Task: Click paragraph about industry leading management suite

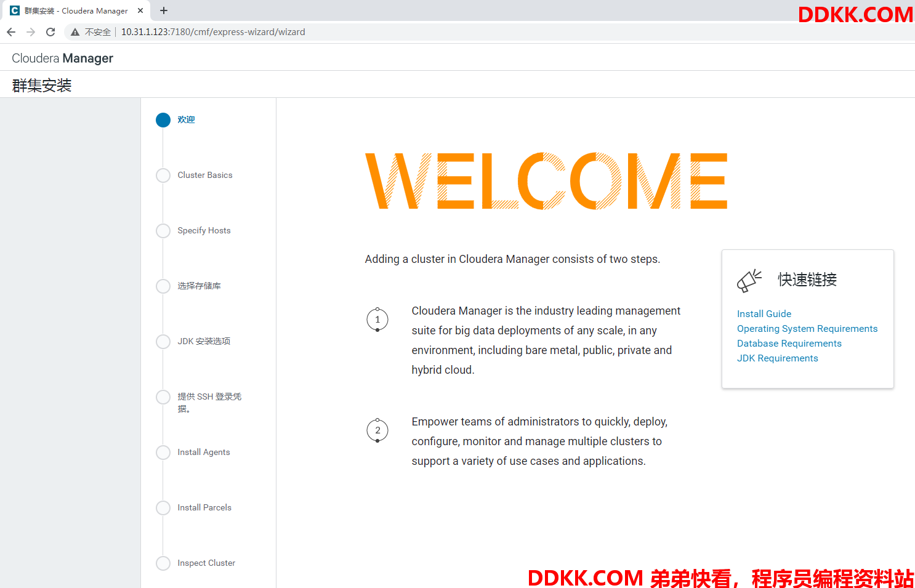Action: coord(546,340)
